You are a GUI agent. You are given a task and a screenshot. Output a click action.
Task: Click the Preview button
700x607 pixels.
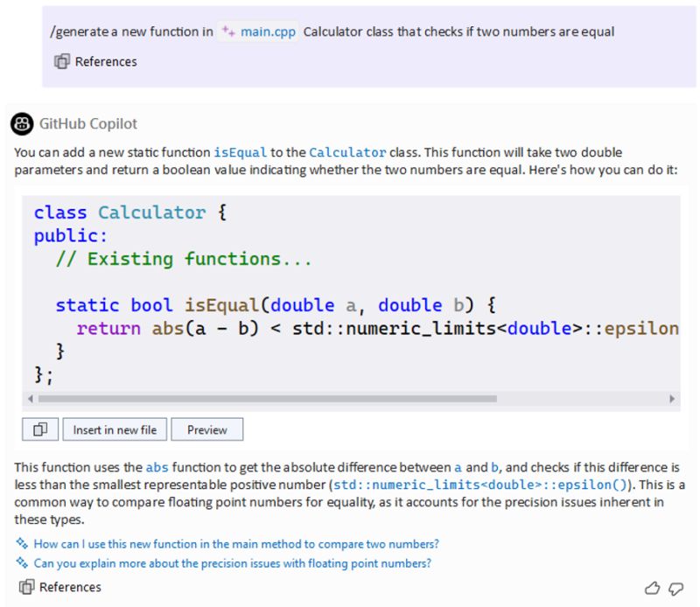[209, 429]
